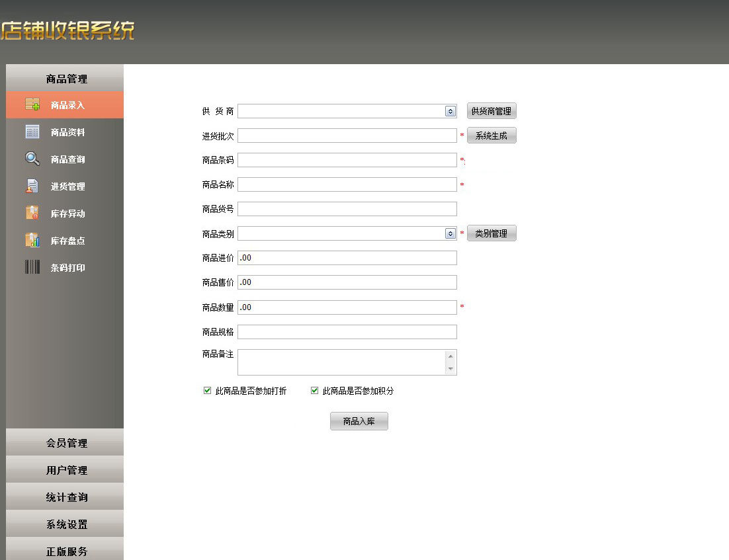Click the 库存异动 box icon
Viewport: 729px width, 560px height.
coord(32,213)
